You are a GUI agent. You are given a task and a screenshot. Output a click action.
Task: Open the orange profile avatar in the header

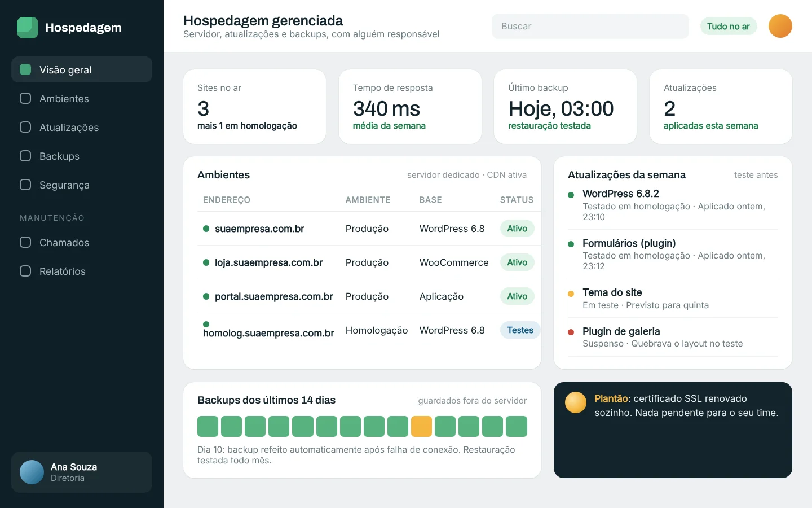tap(780, 26)
